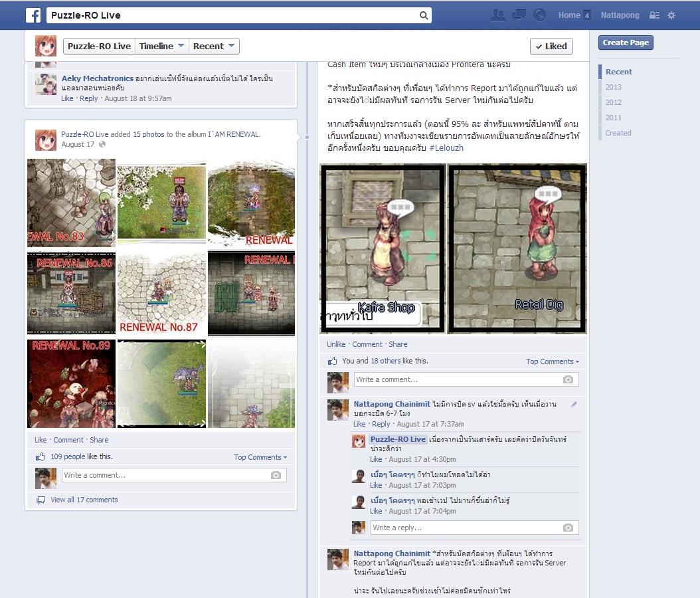This screenshot has width=700, height=598.
Task: Open the friend requests icon
Action: pos(497,15)
